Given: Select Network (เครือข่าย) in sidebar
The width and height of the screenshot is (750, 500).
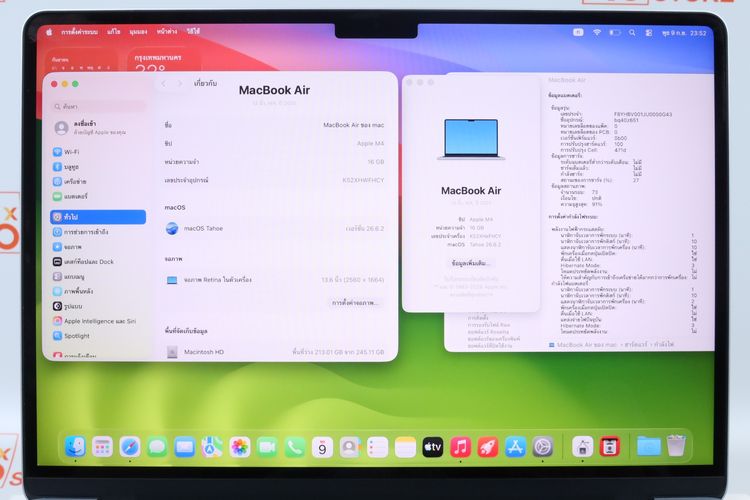Looking at the screenshot, I should 98,181.
